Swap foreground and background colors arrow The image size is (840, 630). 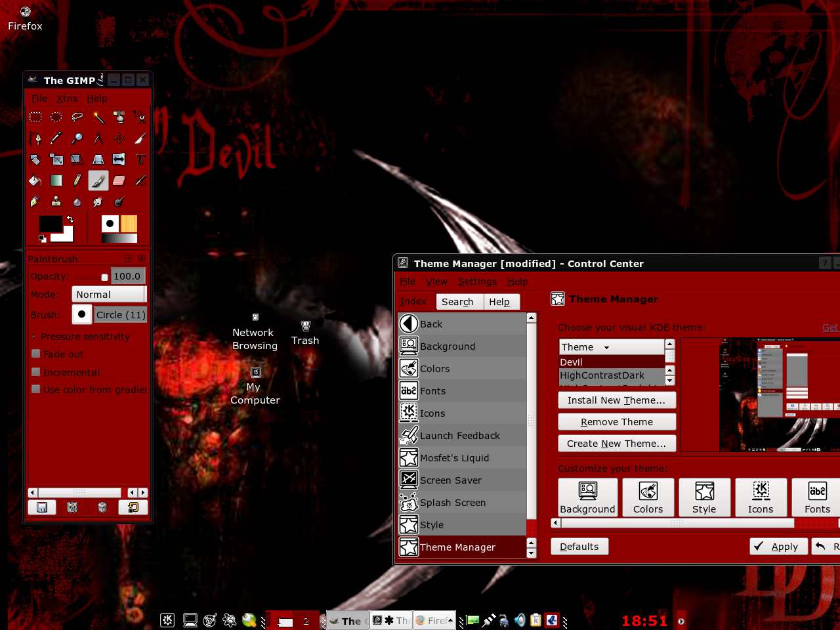[70, 219]
